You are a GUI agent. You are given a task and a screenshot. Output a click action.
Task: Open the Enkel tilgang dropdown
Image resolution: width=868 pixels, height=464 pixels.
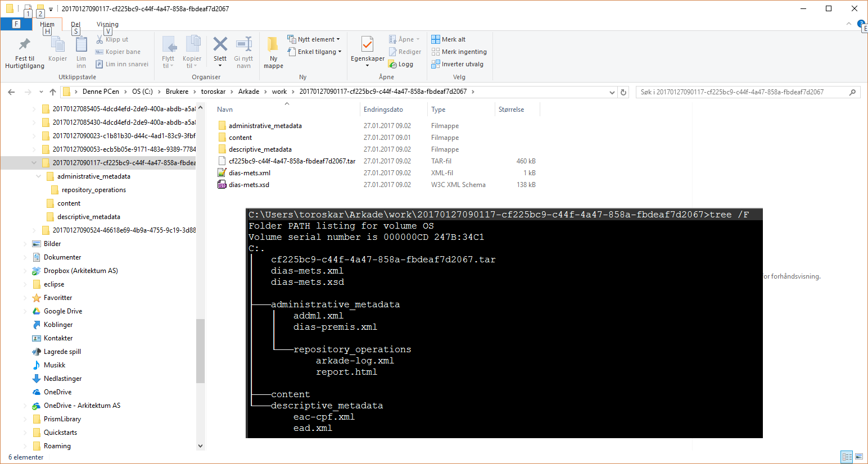point(315,52)
